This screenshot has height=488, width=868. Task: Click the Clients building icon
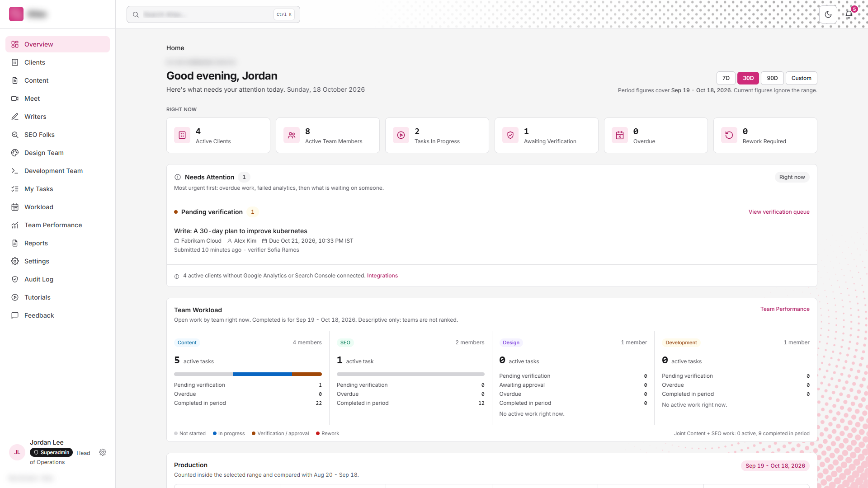(15, 62)
